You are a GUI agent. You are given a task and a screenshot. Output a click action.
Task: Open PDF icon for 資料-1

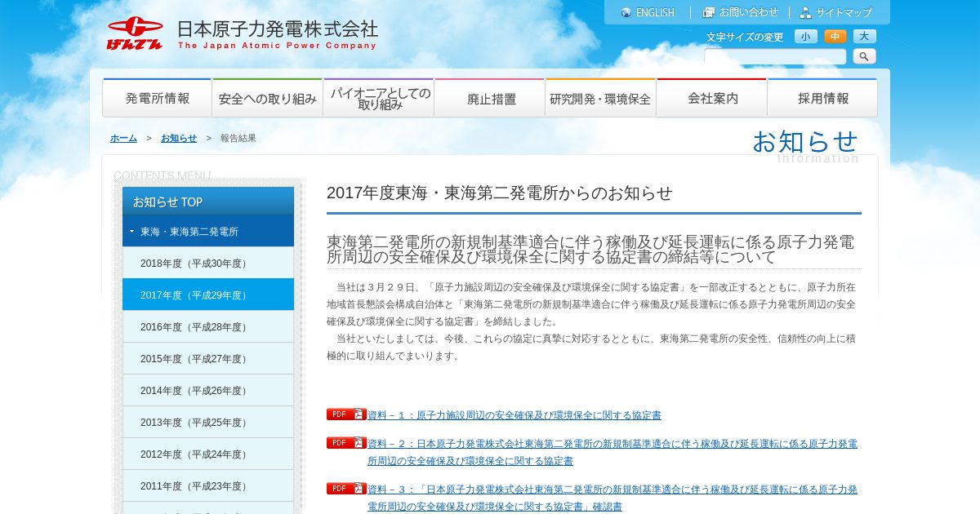(x=346, y=414)
